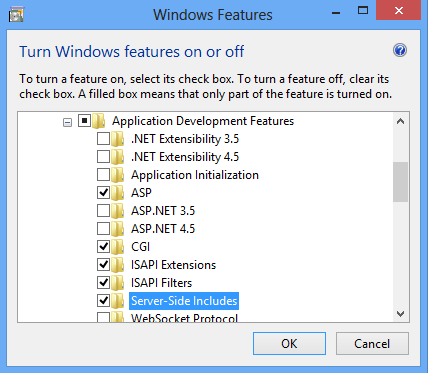The image size is (428, 373).
Task: Toggle the Application Development Features checkbox
Action: tap(84, 121)
